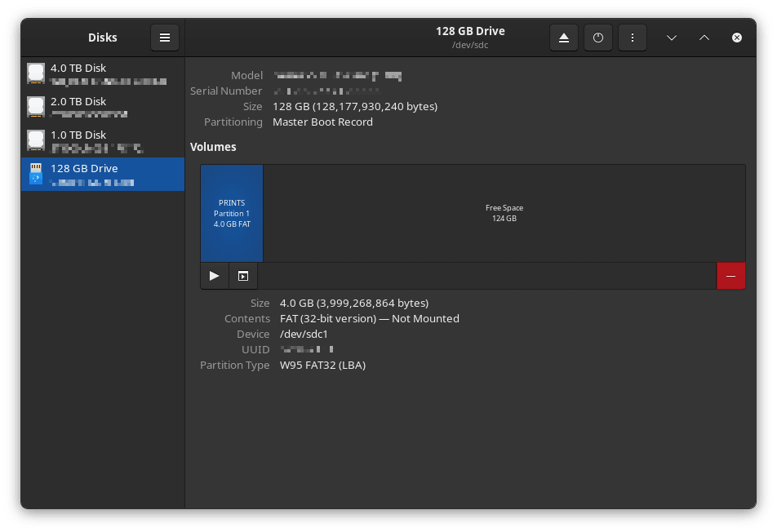Power off the selected drive
The height and width of the screenshot is (532, 777).
[x=597, y=38]
